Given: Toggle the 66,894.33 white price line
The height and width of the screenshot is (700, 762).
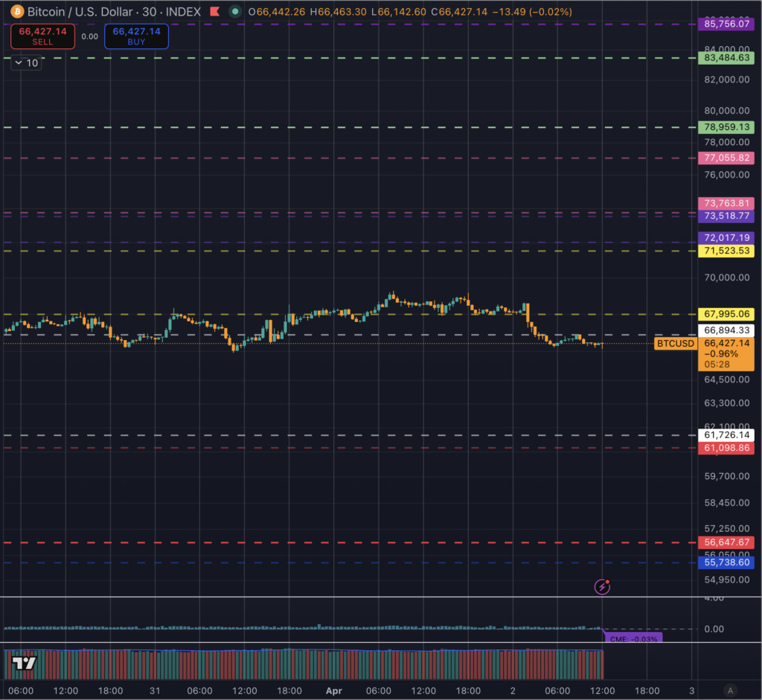Looking at the screenshot, I should (726, 330).
